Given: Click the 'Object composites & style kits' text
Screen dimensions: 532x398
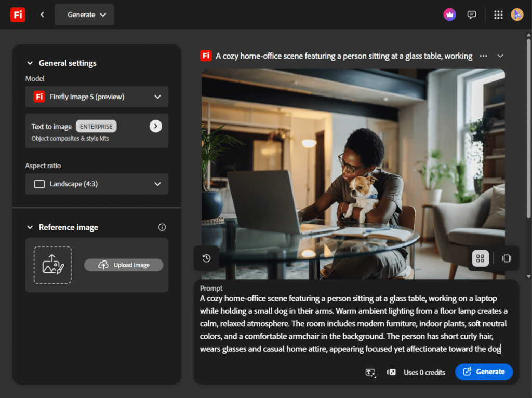Looking at the screenshot, I should (70, 139).
